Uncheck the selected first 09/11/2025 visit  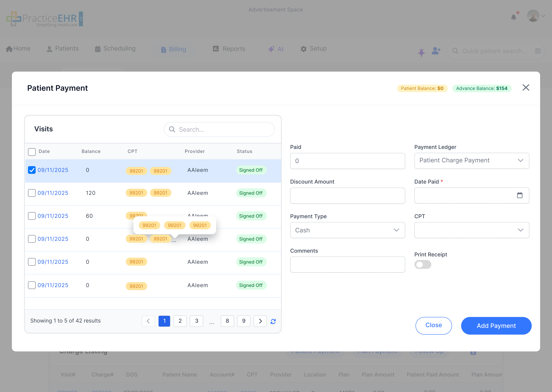click(32, 170)
